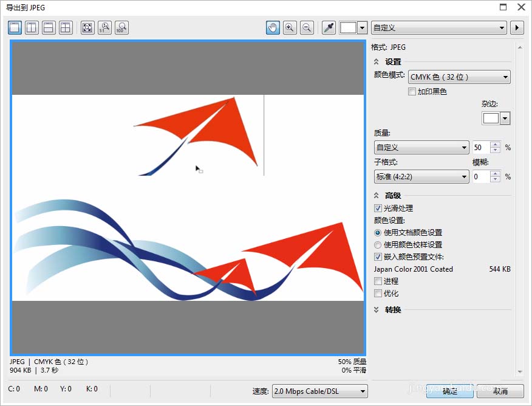Click the settings panel scroll up arrow

pos(520,47)
